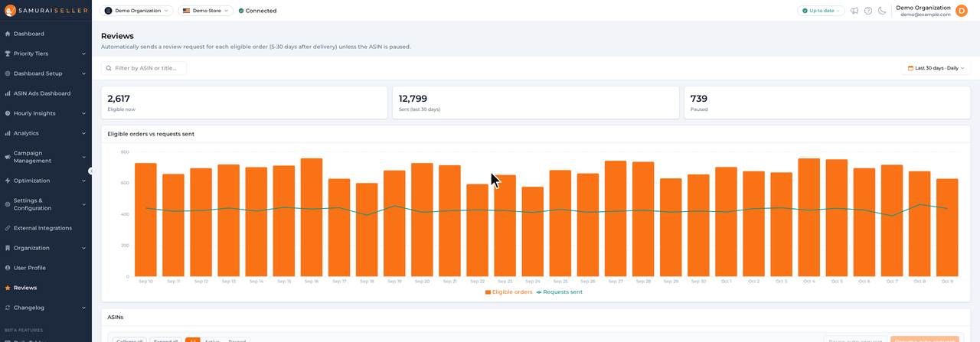Open the Last 30 days - Daily dropdown
Image resolution: width=980 pixels, height=342 pixels.
pyautogui.click(x=936, y=68)
